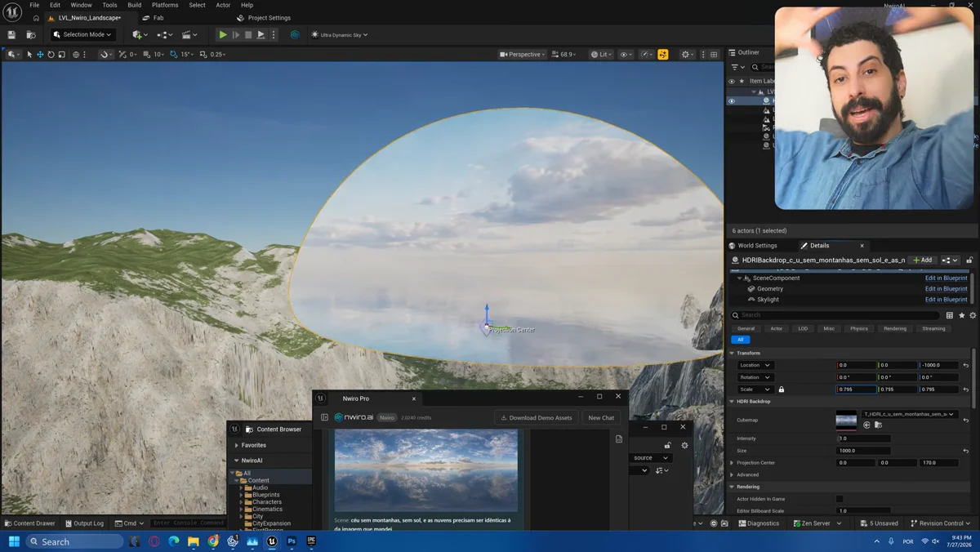
Task: Open Windows Start menu
Action: [13, 541]
